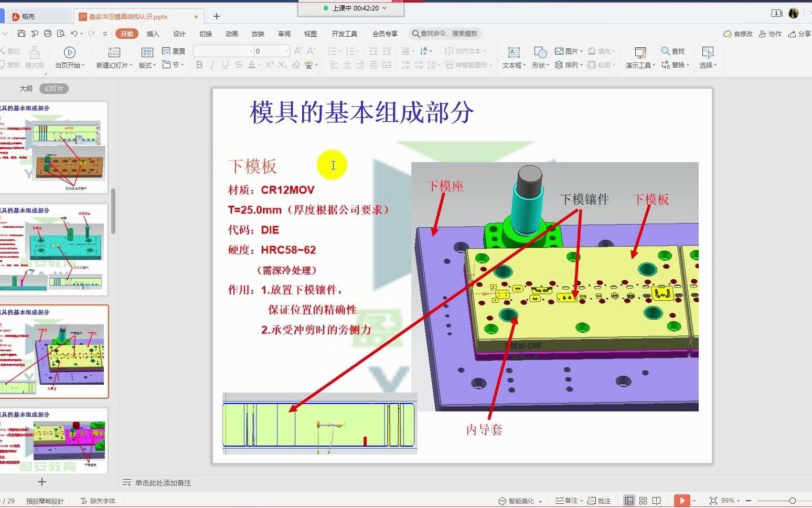This screenshot has width=812, height=508.
Task: Toggle italic formatting
Action: pyautogui.click(x=212, y=65)
